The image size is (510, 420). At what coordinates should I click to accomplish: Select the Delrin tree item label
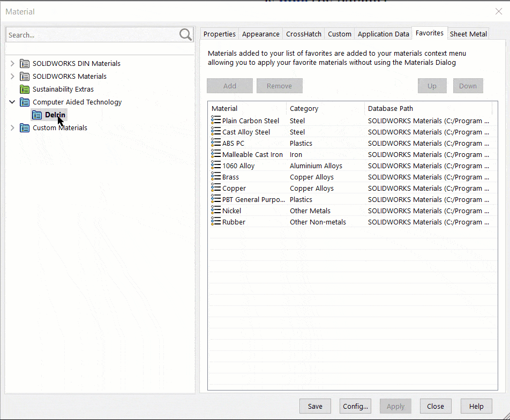coord(55,115)
